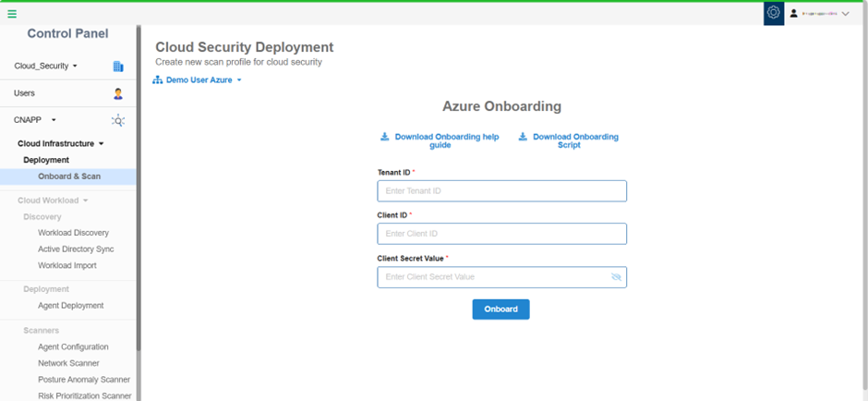The height and width of the screenshot is (401, 868).
Task: Click the Users person icon
Action: [x=118, y=93]
